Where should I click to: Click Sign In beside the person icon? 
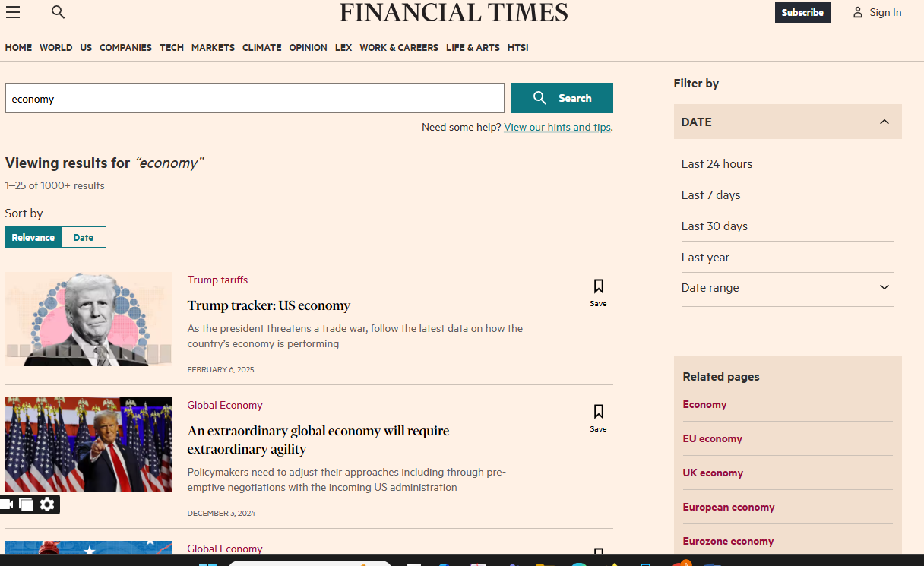point(884,12)
